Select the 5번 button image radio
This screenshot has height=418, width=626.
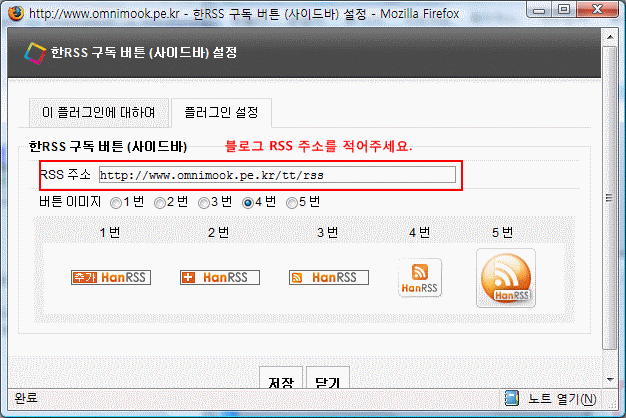[x=291, y=203]
